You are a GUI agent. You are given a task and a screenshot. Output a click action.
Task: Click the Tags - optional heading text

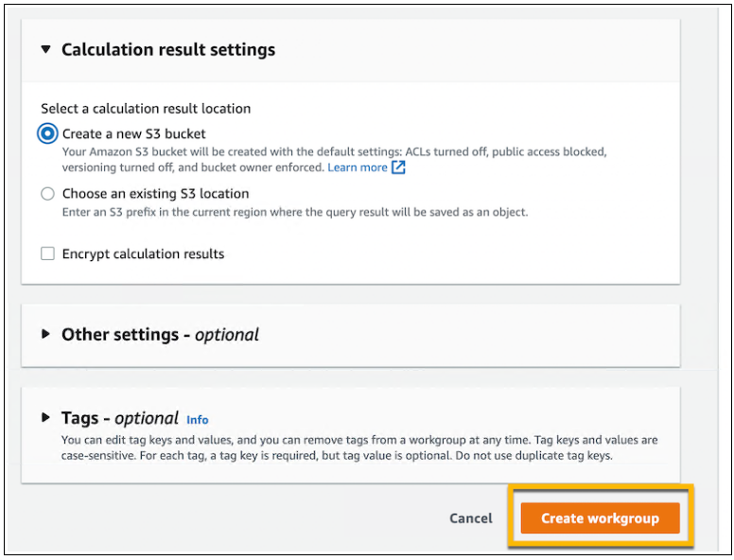[x=120, y=418]
